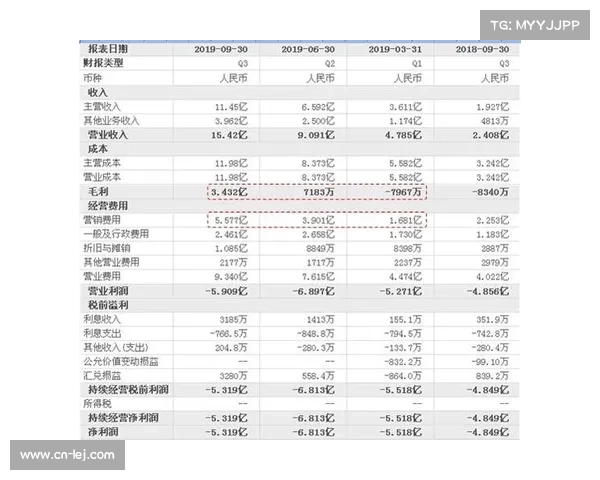The width and height of the screenshot is (600, 480).
Task: Select the 营销费用 value 5.577亿
Action: [x=229, y=219]
